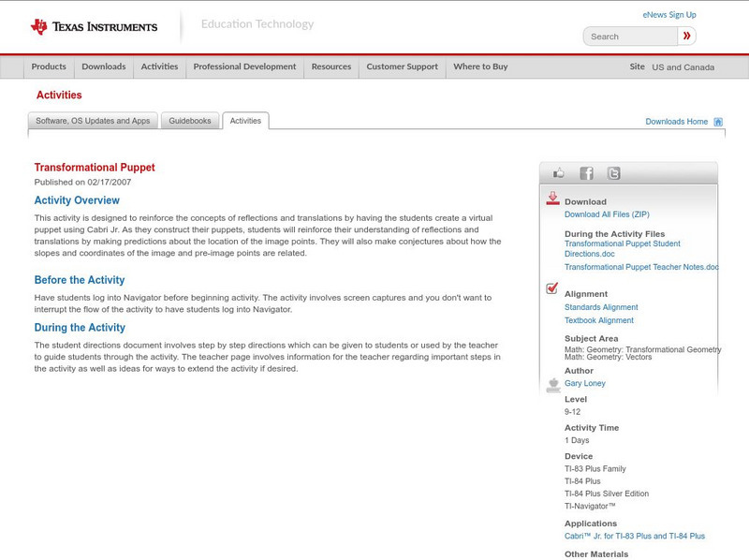Image resolution: width=749 pixels, height=560 pixels.
Task: Click the Activity Overview heading
Action: (x=77, y=200)
